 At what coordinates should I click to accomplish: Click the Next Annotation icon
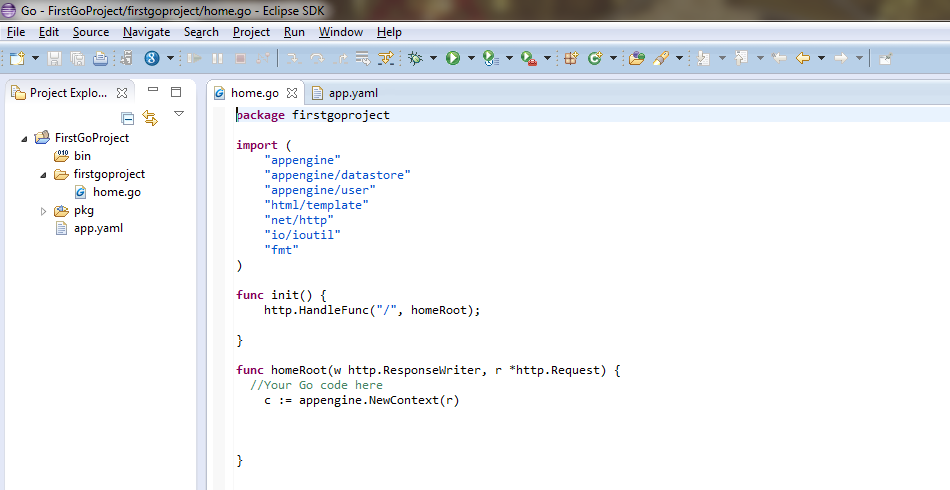coord(703,58)
